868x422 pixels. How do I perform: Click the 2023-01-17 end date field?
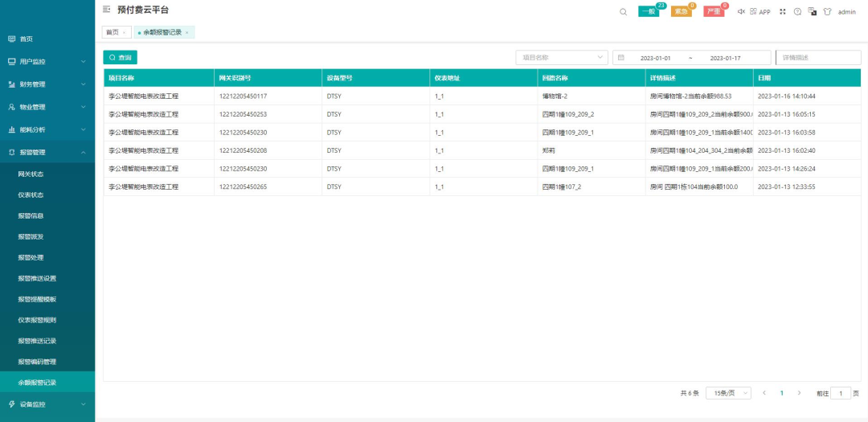click(725, 58)
